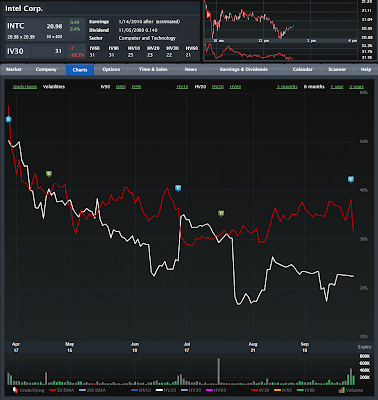
Task: Open the Time & Sales tab
Action: pos(153,69)
